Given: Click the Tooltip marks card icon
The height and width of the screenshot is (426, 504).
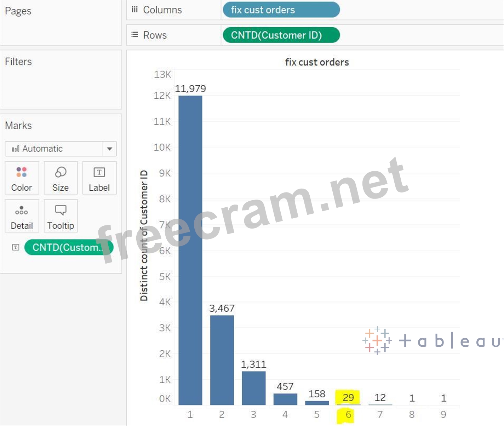Looking at the screenshot, I should pyautogui.click(x=61, y=210).
